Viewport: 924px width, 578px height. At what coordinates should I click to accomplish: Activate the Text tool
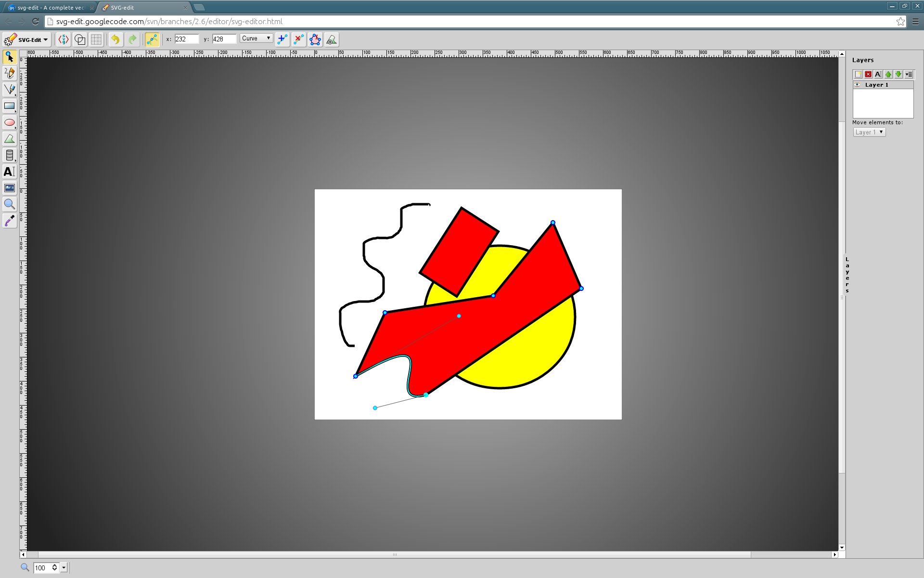(x=10, y=171)
